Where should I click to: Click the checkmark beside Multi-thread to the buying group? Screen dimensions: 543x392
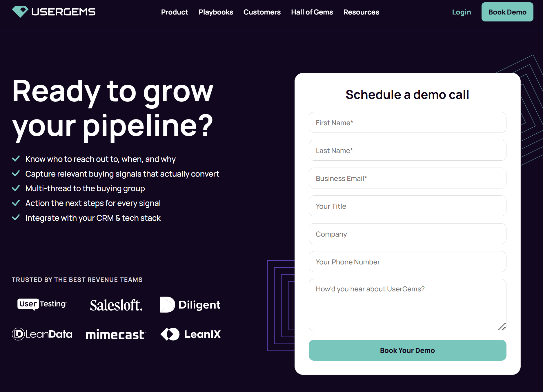coord(16,188)
